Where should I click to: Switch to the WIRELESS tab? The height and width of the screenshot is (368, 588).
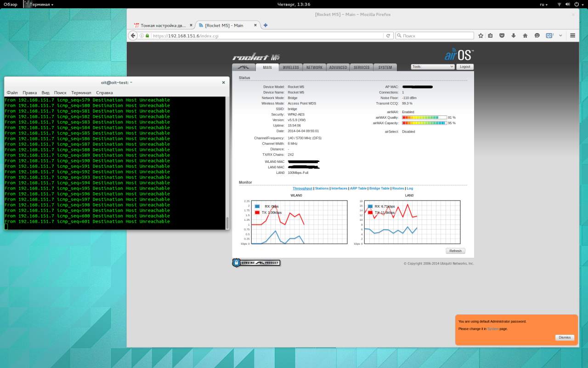(x=290, y=67)
